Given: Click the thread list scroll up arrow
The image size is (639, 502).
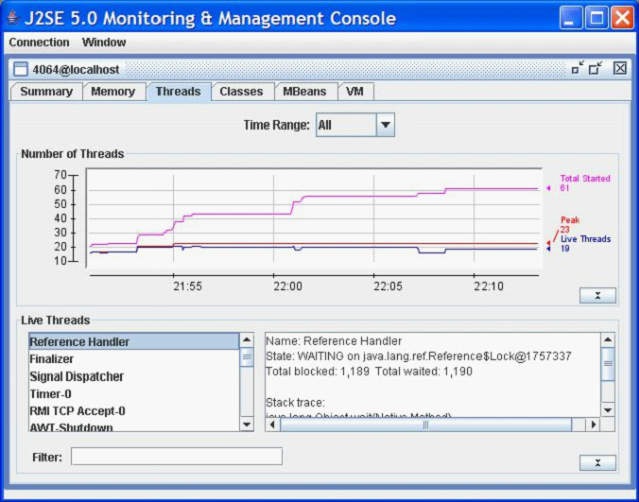Looking at the screenshot, I should [247, 340].
